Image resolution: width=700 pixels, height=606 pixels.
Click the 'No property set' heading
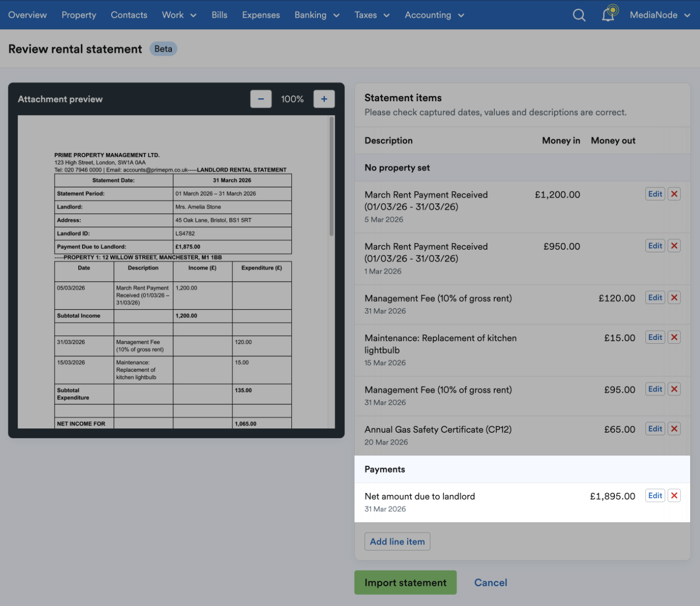[397, 168]
